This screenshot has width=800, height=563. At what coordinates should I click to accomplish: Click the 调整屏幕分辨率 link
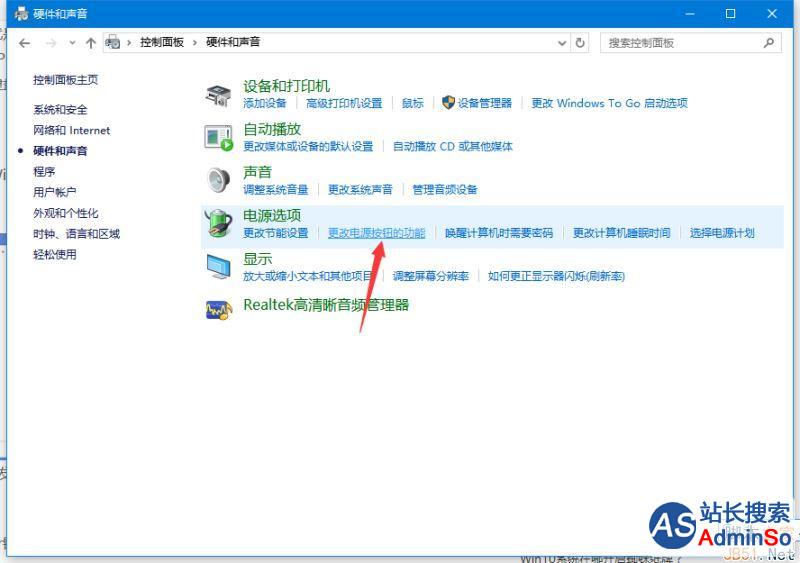point(431,277)
